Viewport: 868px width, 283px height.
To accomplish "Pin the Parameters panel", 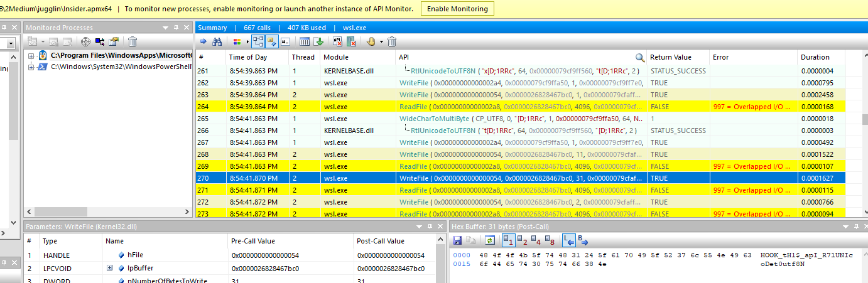I will pos(430,226).
